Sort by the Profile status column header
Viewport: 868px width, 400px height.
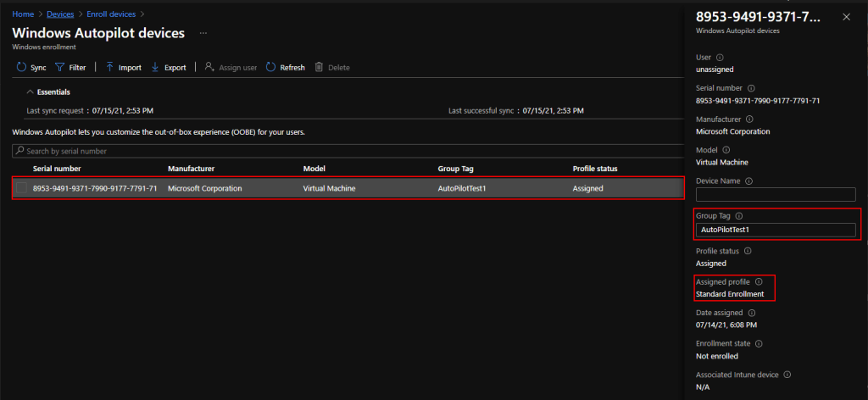click(x=595, y=169)
